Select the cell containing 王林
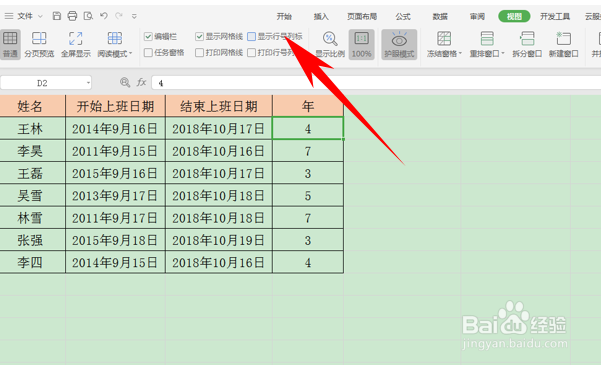This screenshot has height=365, width=603. click(x=32, y=128)
